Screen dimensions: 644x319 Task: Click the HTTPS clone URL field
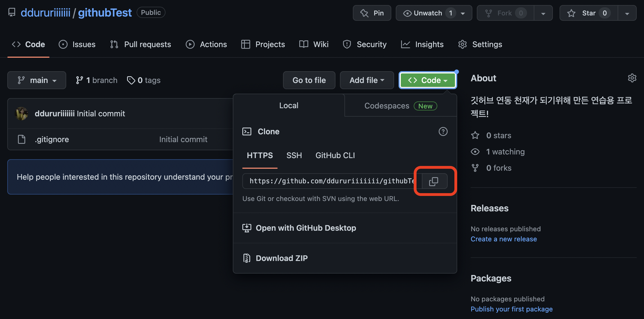[331, 181]
